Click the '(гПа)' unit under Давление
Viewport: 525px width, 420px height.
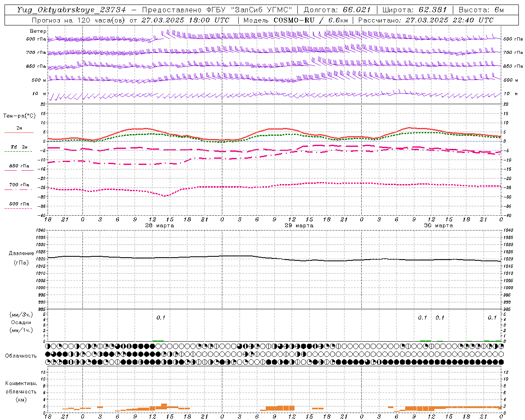(x=21, y=263)
